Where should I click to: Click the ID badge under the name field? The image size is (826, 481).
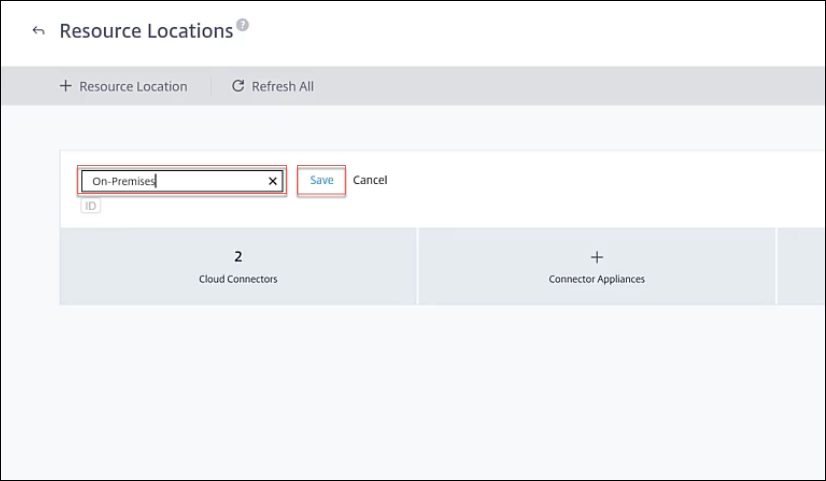click(91, 206)
